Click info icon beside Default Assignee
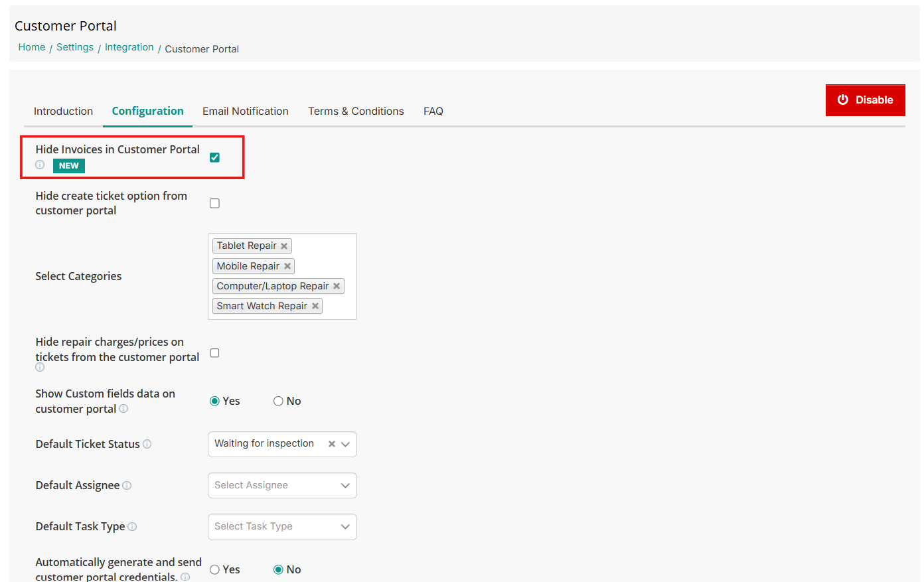Screen dimensions: 924x582 tap(127, 486)
